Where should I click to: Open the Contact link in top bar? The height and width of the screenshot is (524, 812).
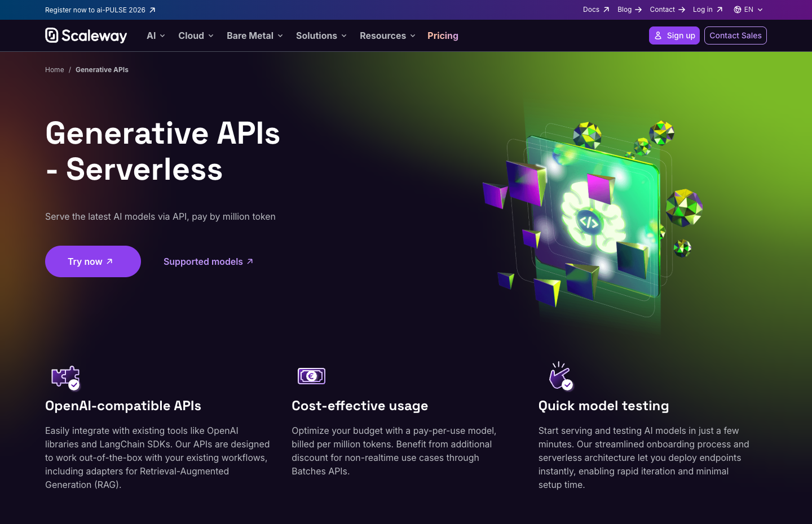668,10
